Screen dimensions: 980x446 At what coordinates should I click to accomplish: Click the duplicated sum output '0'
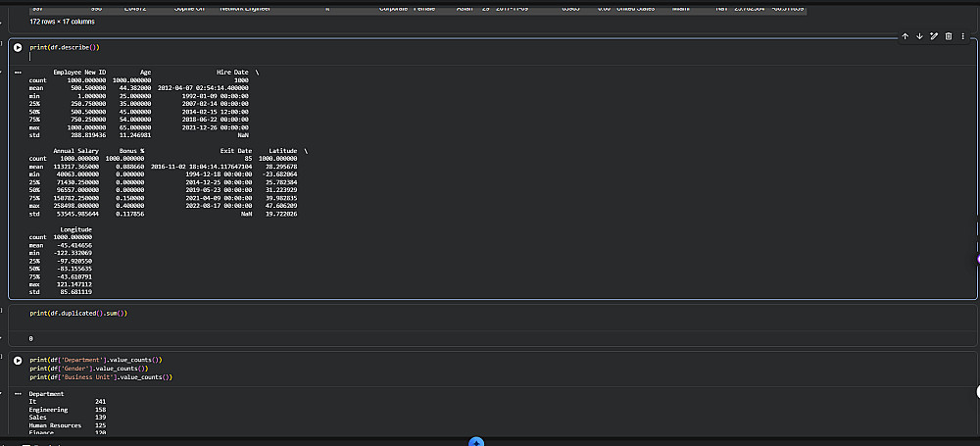(30, 339)
